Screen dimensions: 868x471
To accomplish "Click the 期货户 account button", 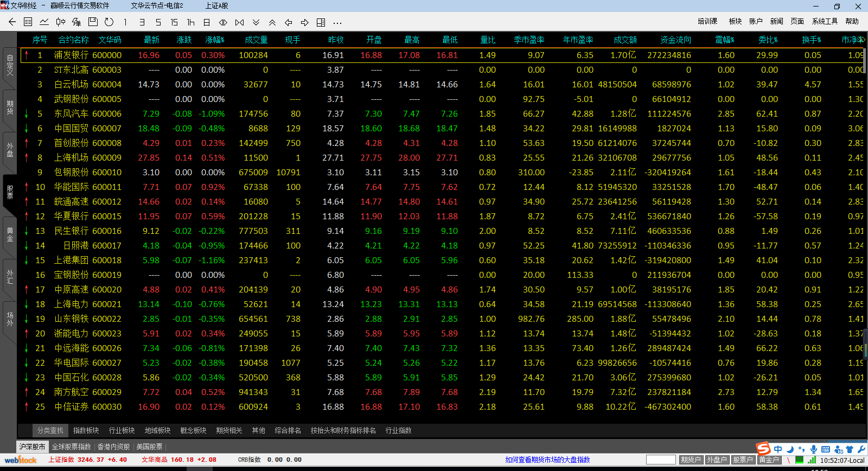I will 691,460.
